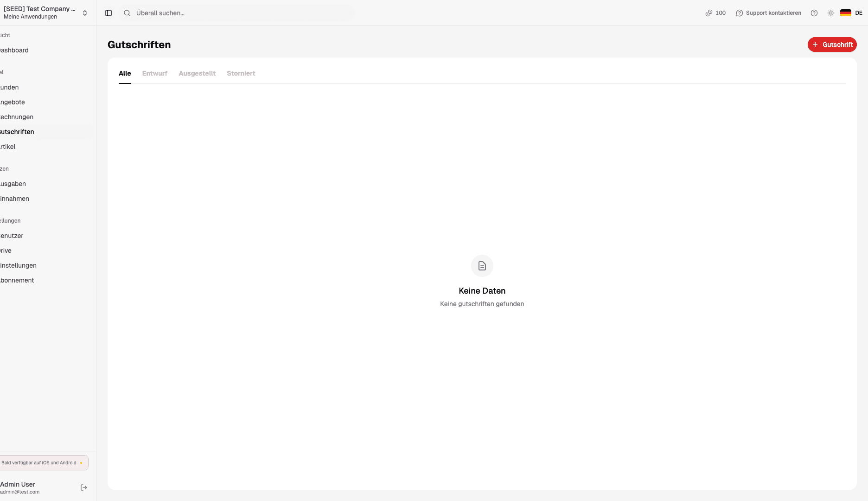Switch to the Ausgestellt tab

pyautogui.click(x=197, y=73)
